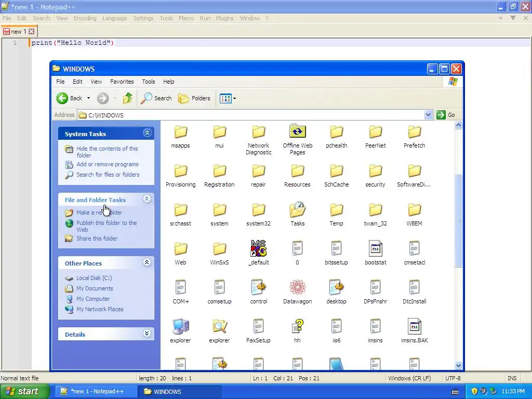Select the Temp folder icon
Image resolution: width=532 pixels, height=399 pixels.
(336, 210)
